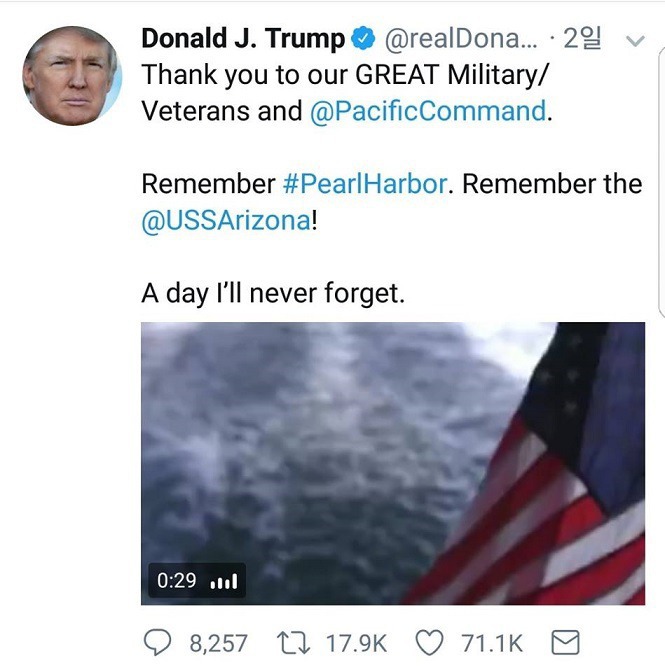This screenshot has height=672, width=665.
Task: Open the @PacificCommand mention
Action: point(428,111)
